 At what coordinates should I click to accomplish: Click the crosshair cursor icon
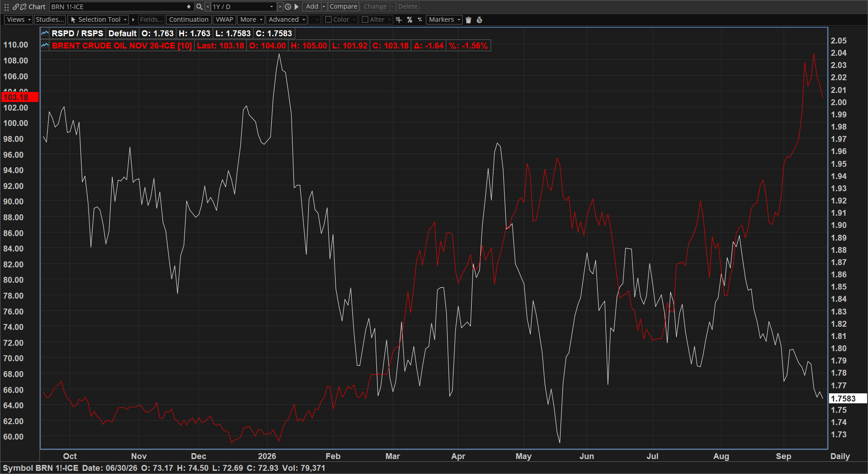(x=399, y=20)
